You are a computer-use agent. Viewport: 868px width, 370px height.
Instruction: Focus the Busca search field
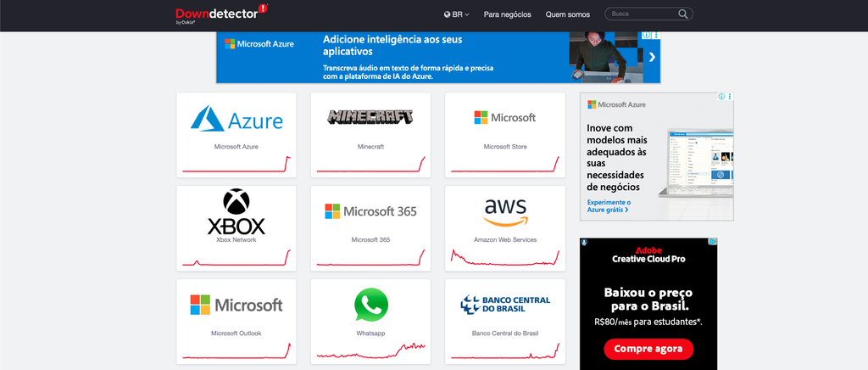click(648, 14)
